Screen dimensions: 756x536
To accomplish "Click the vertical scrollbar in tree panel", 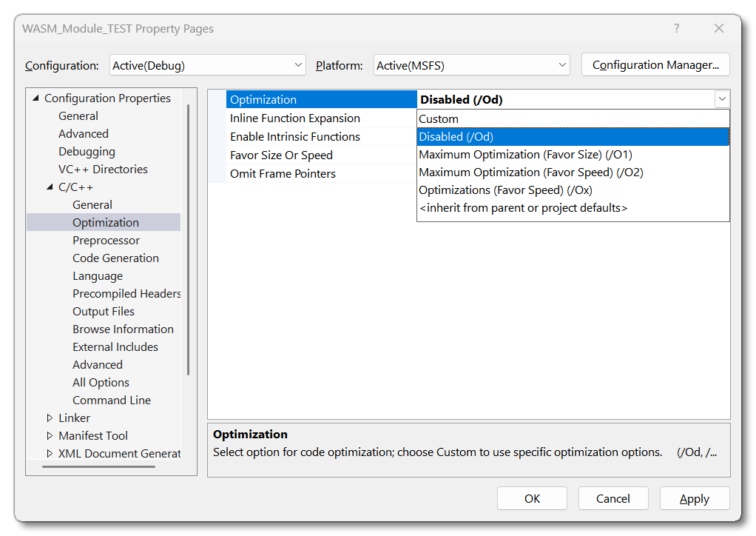I will [188, 237].
